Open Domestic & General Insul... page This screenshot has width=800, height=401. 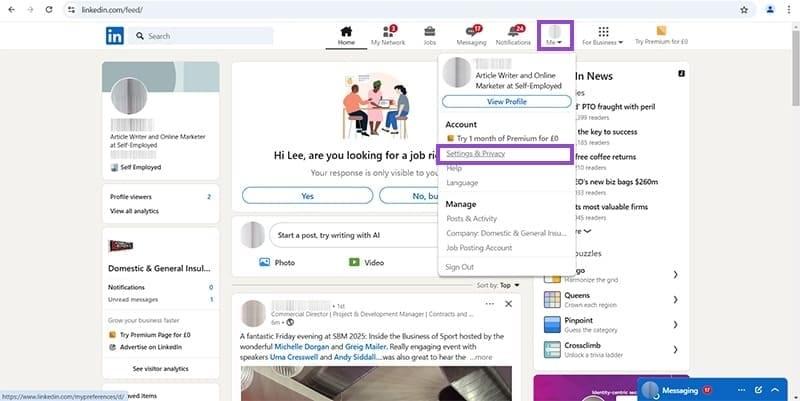coord(159,268)
